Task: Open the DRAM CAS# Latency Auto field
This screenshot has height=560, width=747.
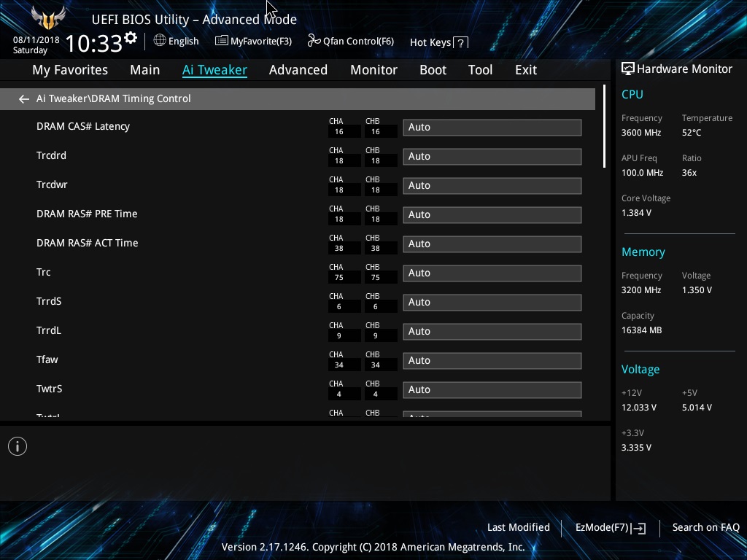Action: pos(492,128)
